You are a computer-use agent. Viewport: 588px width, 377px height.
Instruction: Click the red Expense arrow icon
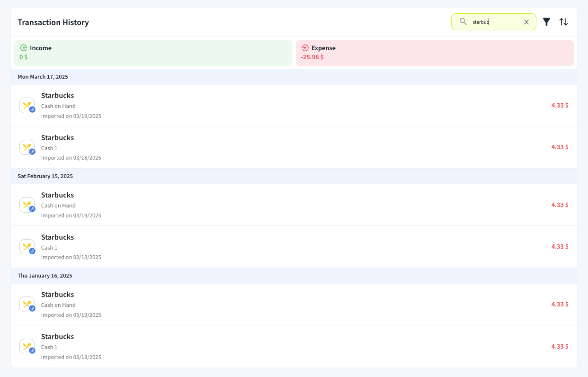[x=305, y=48]
